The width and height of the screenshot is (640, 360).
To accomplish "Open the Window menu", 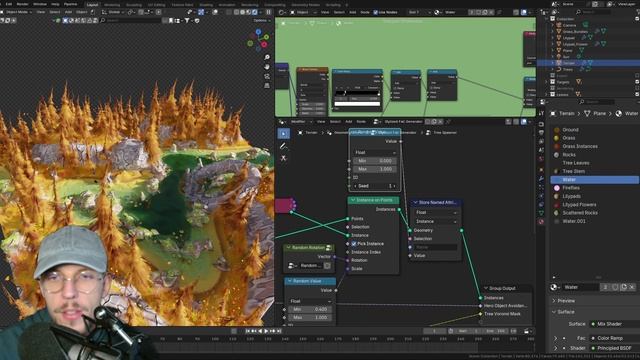I will (x=40, y=4).
